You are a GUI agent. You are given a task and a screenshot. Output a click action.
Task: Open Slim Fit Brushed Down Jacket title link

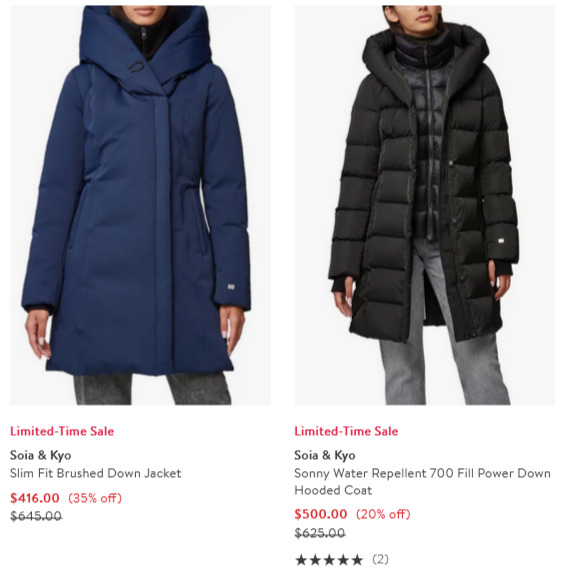pyautogui.click(x=96, y=473)
